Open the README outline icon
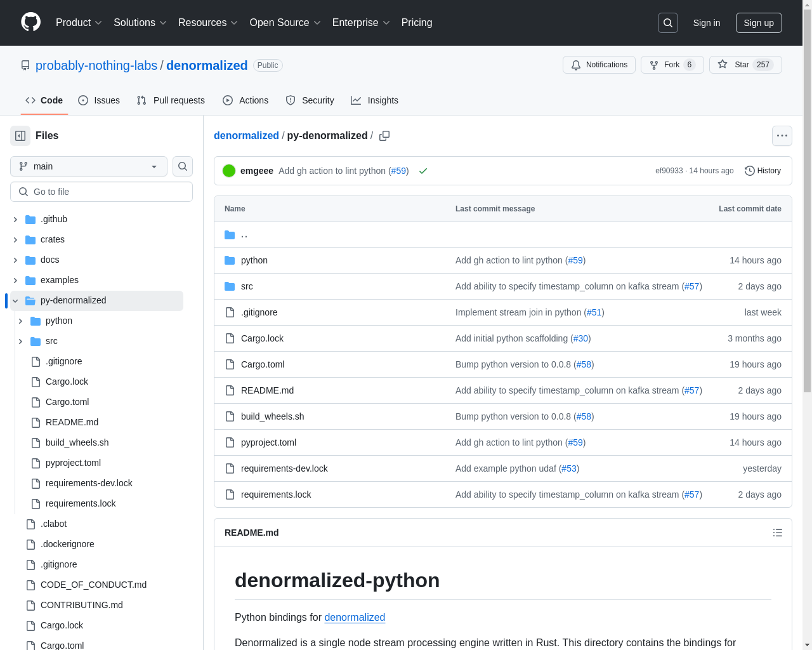 [x=778, y=533]
